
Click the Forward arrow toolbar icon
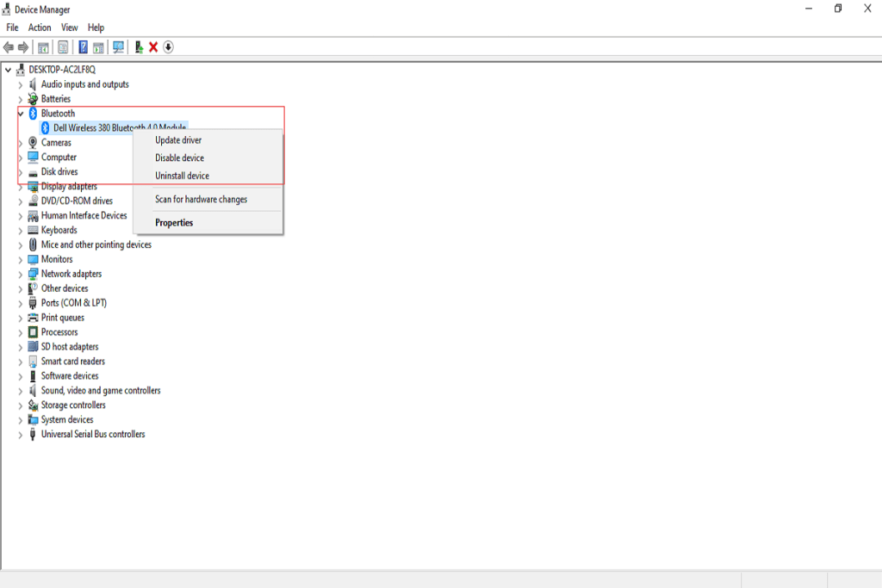point(23,48)
